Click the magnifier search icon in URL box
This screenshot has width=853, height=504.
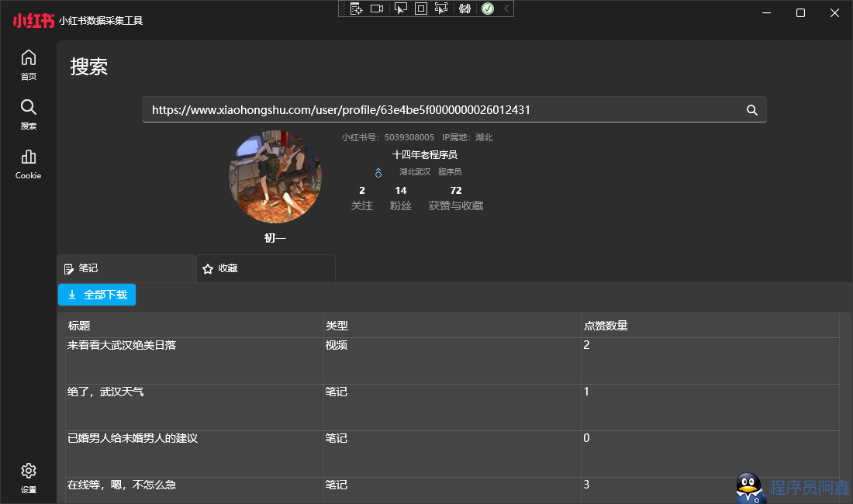point(752,110)
